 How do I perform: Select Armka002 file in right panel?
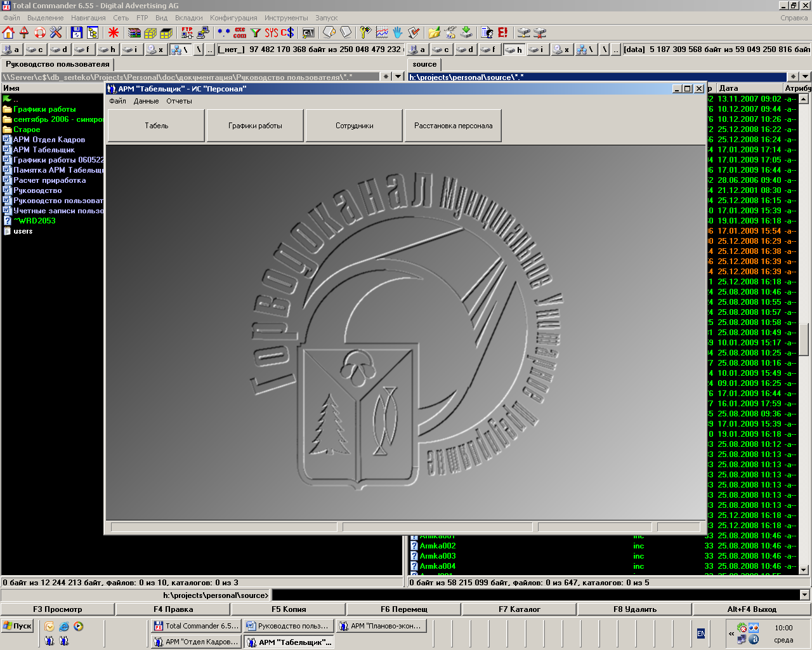pyautogui.click(x=438, y=546)
